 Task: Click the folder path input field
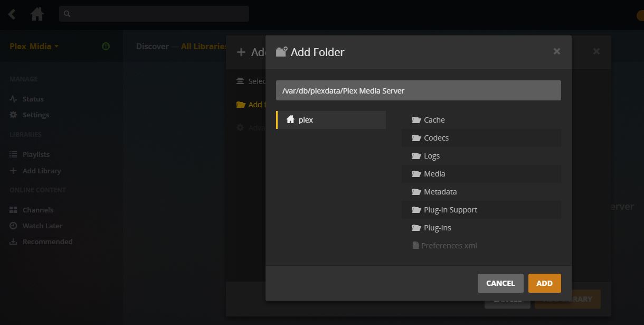point(419,90)
